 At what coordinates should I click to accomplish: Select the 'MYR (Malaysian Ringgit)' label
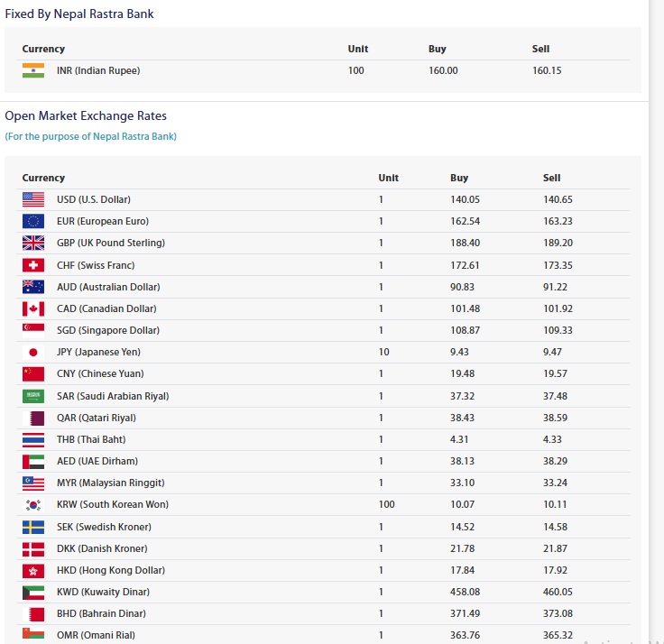(x=111, y=483)
